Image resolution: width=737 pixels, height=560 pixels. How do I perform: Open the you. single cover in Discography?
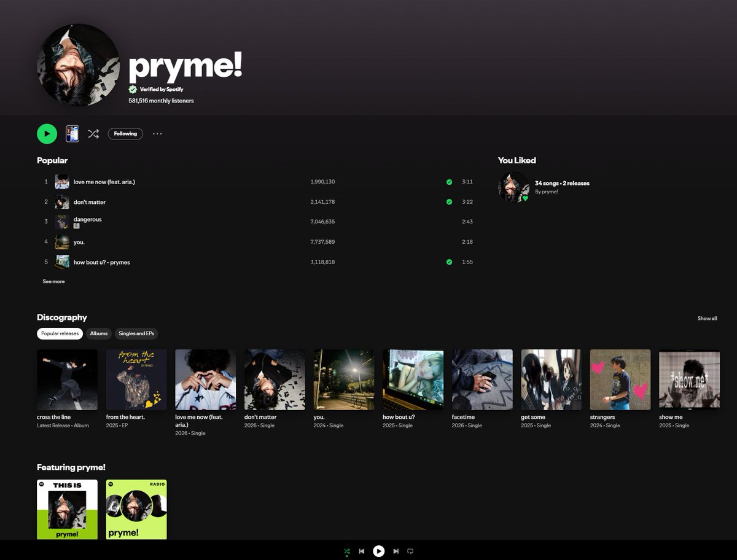[344, 379]
